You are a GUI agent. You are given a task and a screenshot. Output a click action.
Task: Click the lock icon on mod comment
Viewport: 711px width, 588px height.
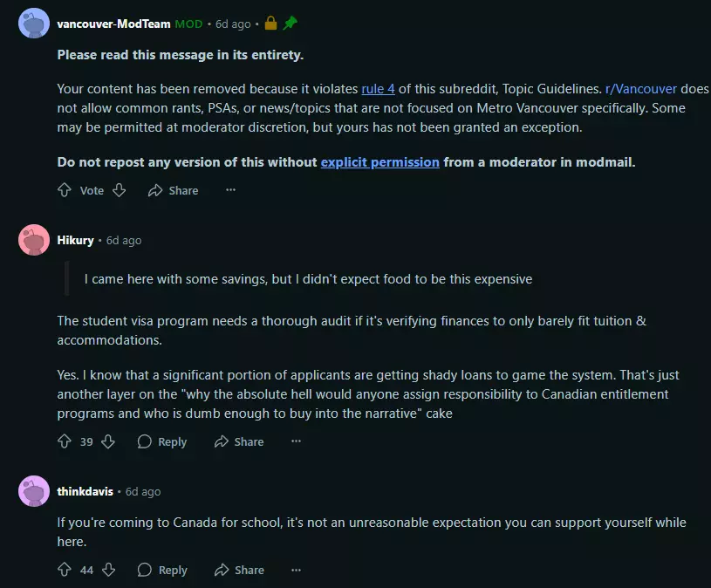(270, 23)
